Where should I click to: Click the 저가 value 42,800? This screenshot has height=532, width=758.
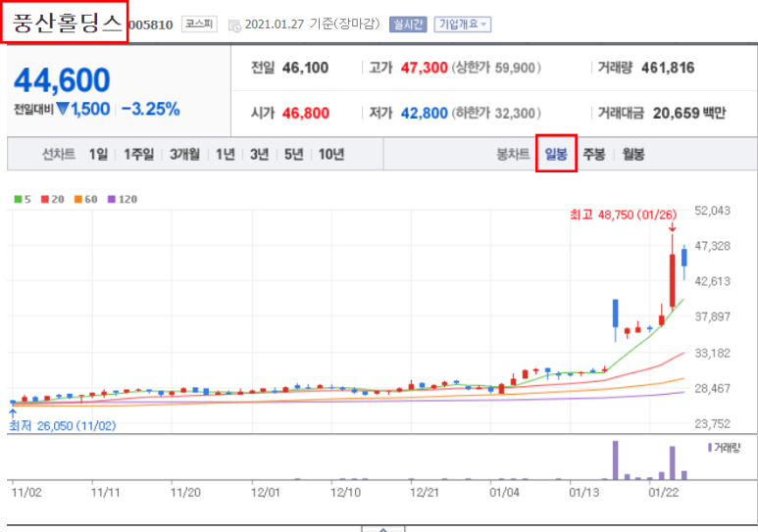[424, 113]
